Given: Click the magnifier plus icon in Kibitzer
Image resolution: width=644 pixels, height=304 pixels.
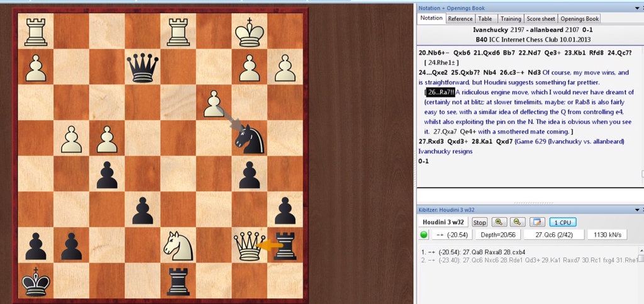Looking at the screenshot, I should tap(500, 222).
